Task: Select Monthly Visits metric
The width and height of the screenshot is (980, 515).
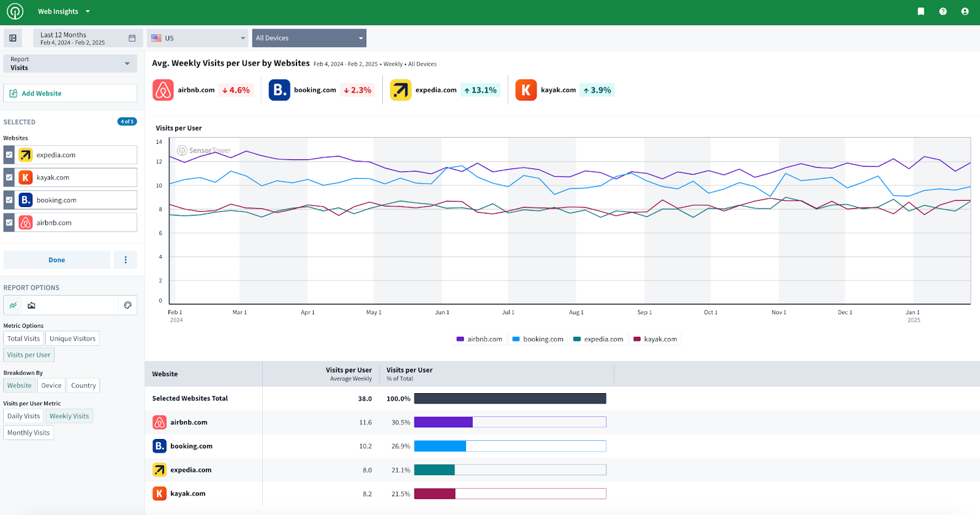Action: (x=28, y=433)
